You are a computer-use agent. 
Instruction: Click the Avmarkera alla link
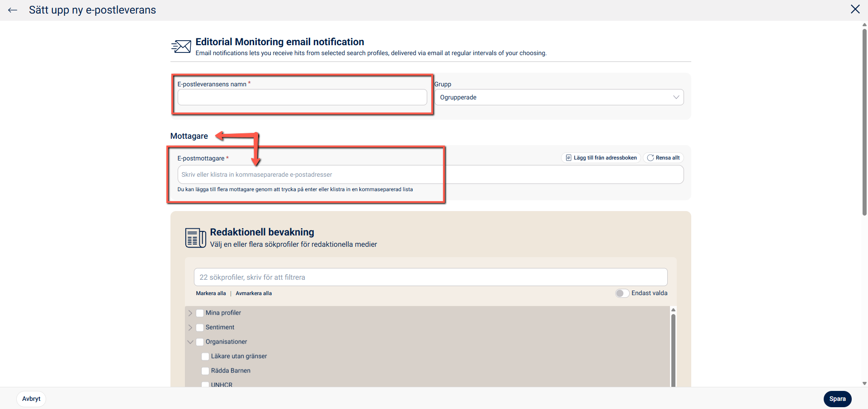pyautogui.click(x=254, y=293)
